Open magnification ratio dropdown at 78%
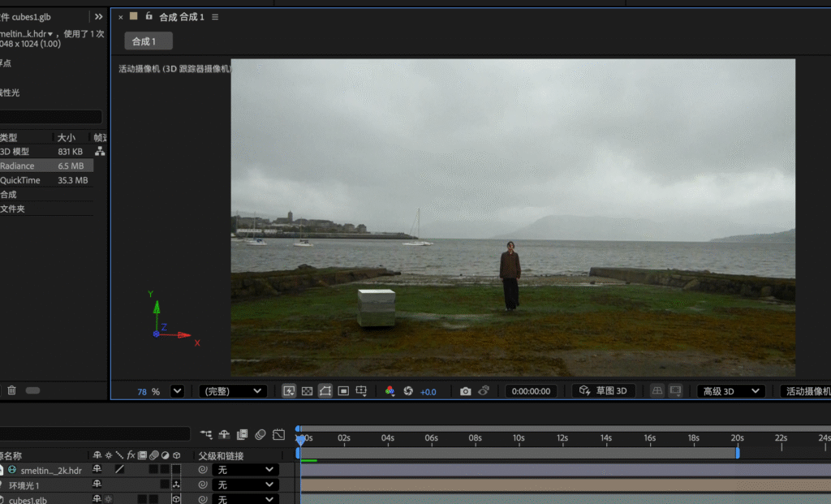Image resolution: width=831 pixels, height=504 pixels. point(177,391)
